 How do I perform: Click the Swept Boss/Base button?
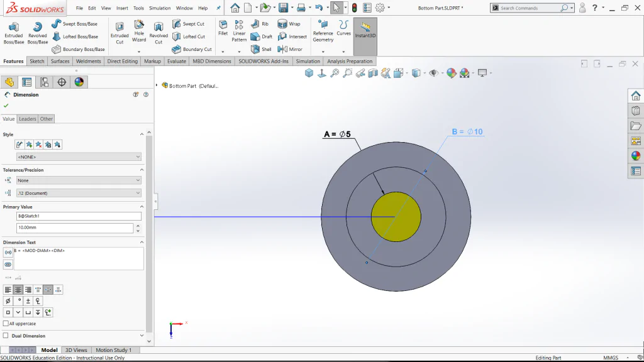click(x=74, y=24)
